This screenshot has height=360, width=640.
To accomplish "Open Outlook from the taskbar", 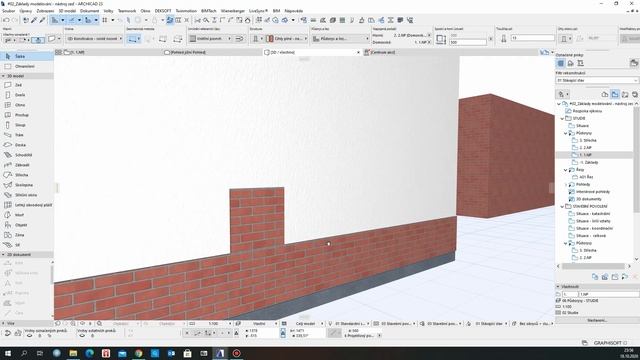I will point(171,353).
